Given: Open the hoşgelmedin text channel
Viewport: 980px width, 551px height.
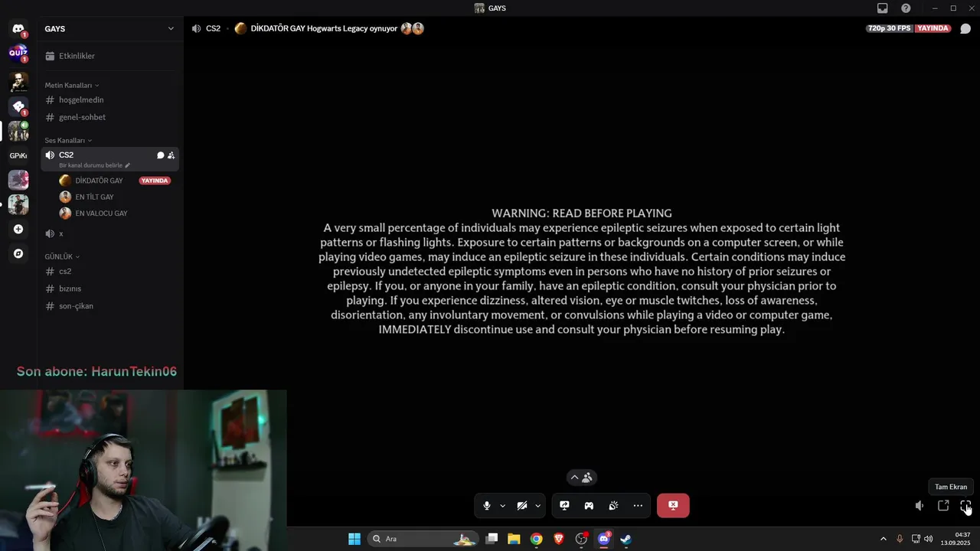Looking at the screenshot, I should pyautogui.click(x=109, y=99).
